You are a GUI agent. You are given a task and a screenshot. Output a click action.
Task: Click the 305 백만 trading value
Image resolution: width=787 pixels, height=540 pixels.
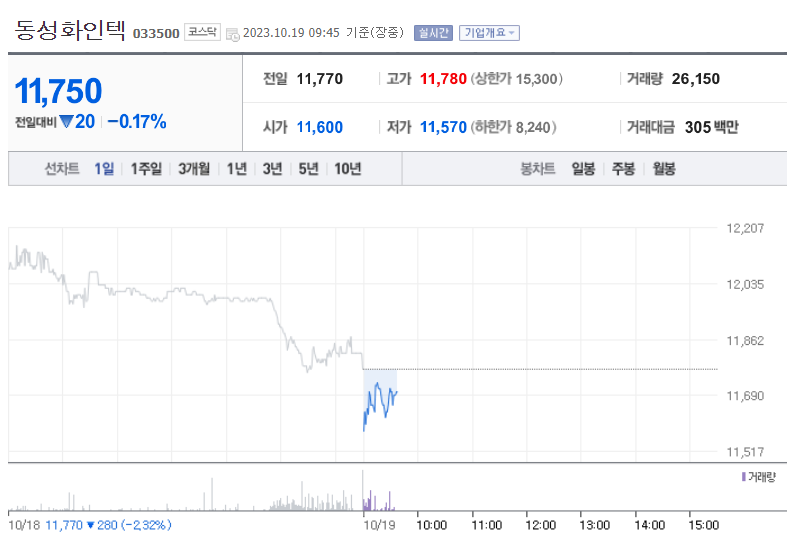click(x=712, y=127)
